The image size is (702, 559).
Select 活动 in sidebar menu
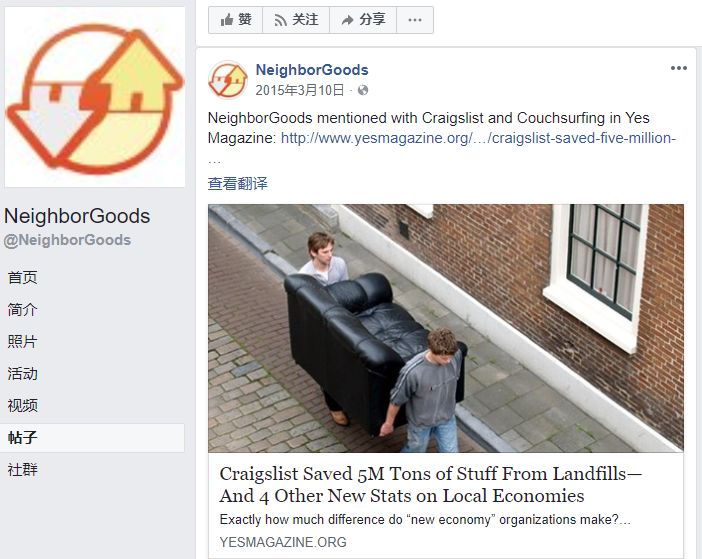point(22,373)
